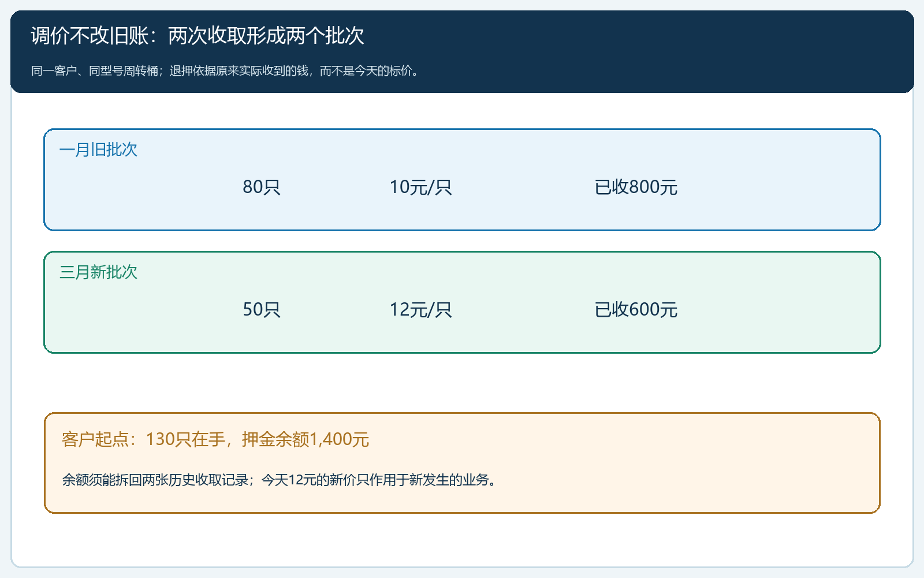Click the 10元/只 unit price
Screen dimensions: 924x578
point(420,187)
